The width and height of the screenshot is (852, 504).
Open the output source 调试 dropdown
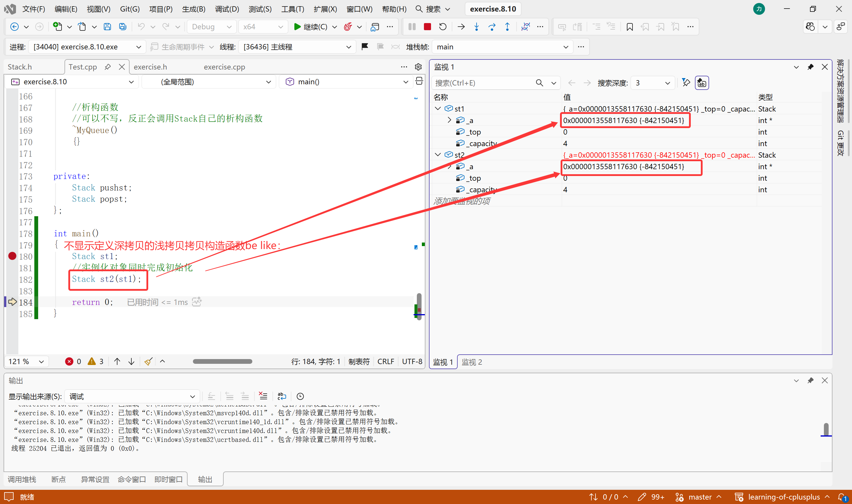point(132,396)
